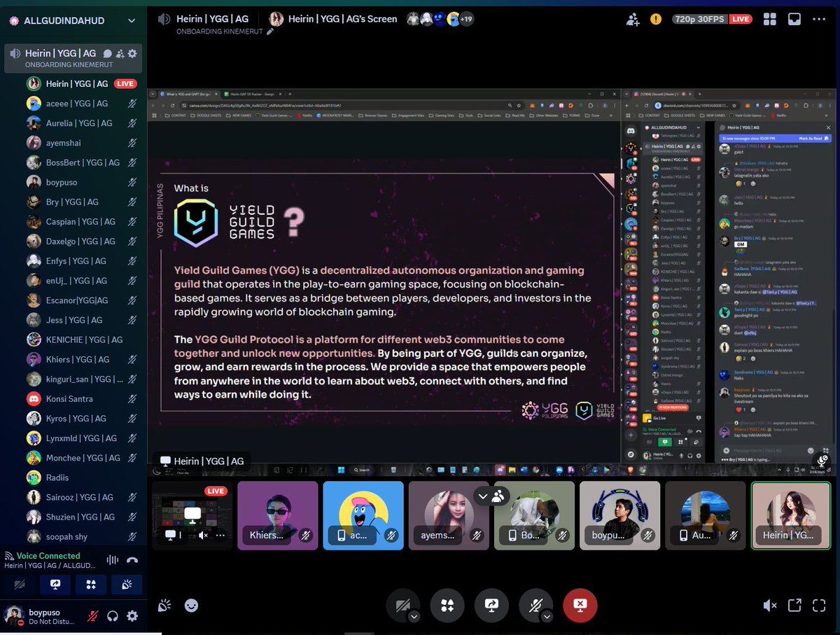This screenshot has height=635, width=840.
Task: Turn on camera with the round bottom control button
Action: click(402, 606)
